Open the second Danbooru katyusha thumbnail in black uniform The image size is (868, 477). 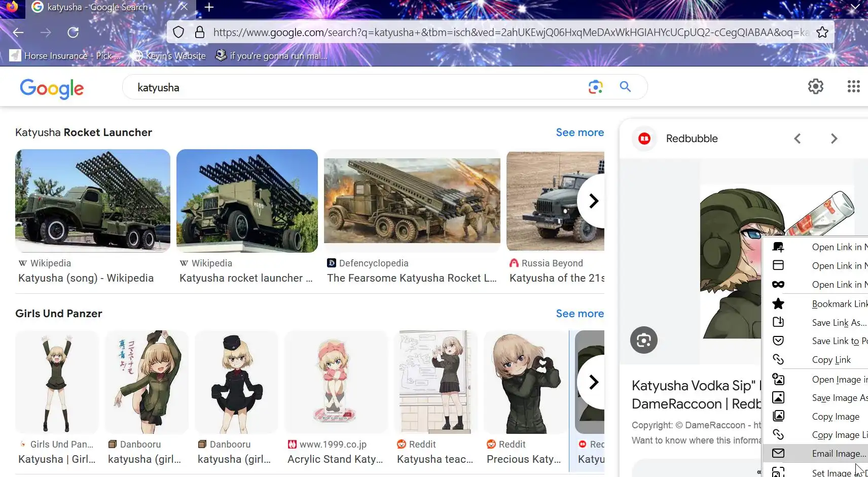tap(236, 382)
